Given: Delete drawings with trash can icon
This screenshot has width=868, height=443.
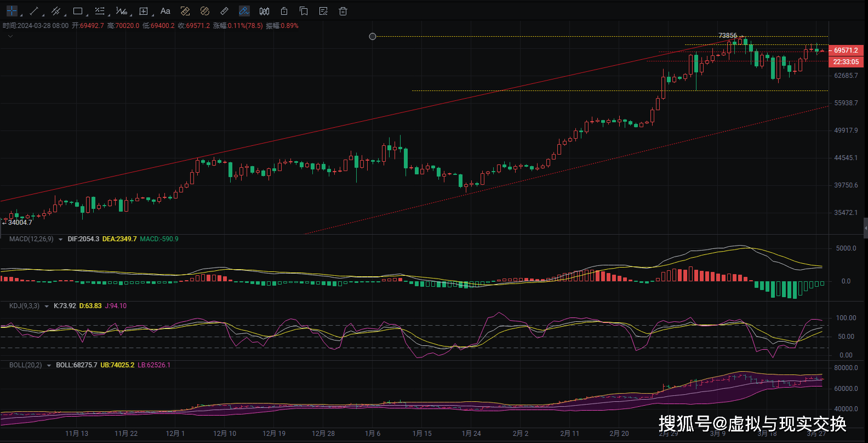Looking at the screenshot, I should pyautogui.click(x=343, y=11).
